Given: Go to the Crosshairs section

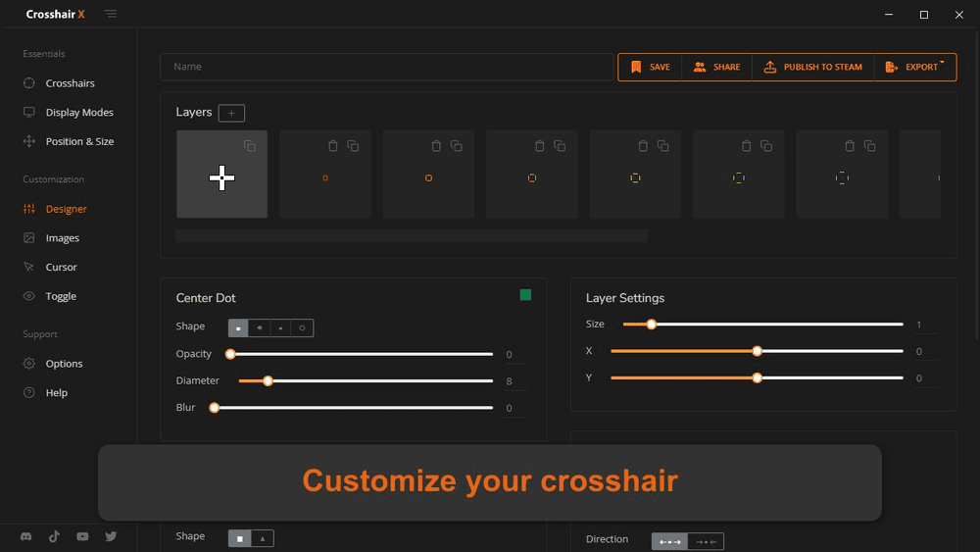Looking at the screenshot, I should pyautogui.click(x=70, y=83).
